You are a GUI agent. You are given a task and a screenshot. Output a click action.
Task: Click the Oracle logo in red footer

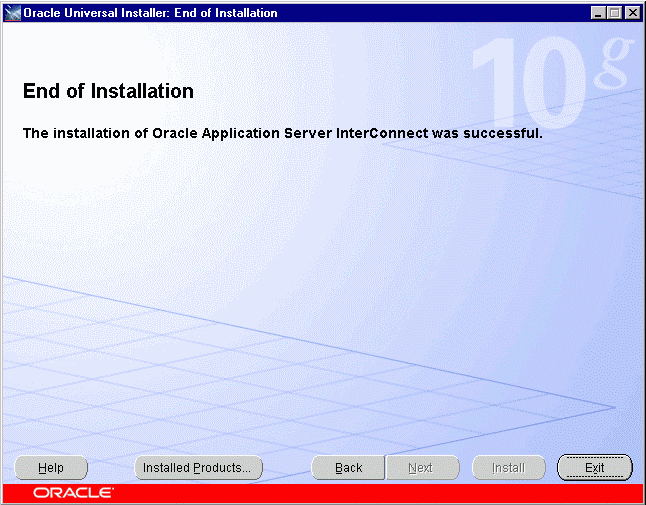73,493
